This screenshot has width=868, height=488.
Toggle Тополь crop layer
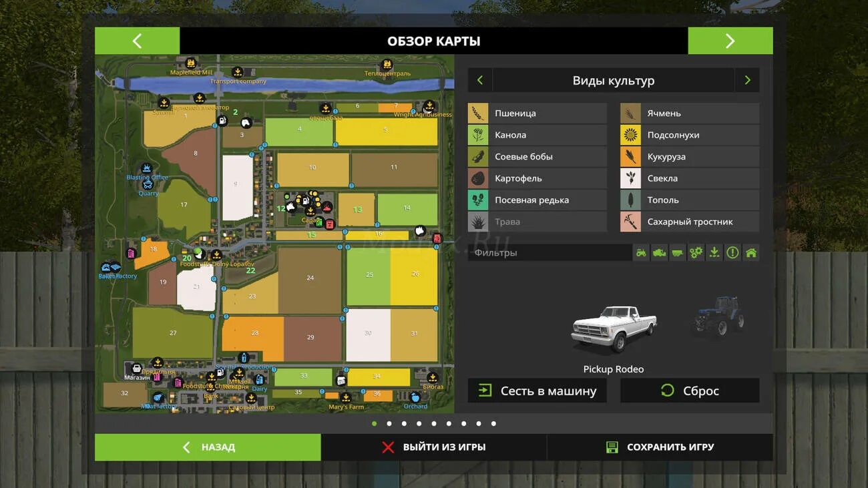pyautogui.click(x=690, y=200)
